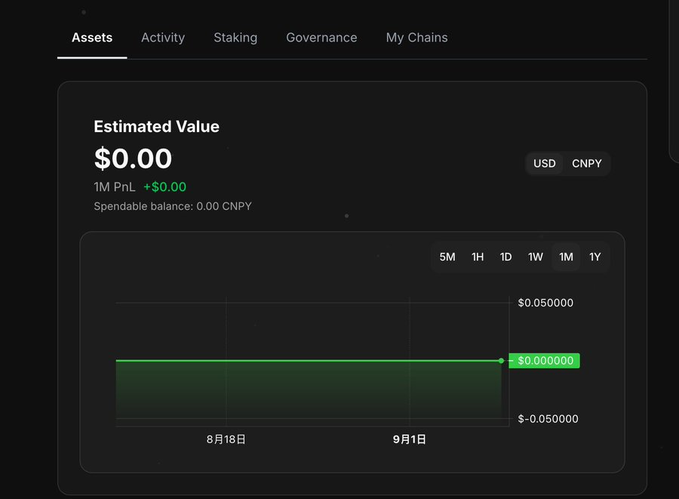Screen dimensions: 679x499
Task: Set chart range to 1M
Action: coord(566,257)
